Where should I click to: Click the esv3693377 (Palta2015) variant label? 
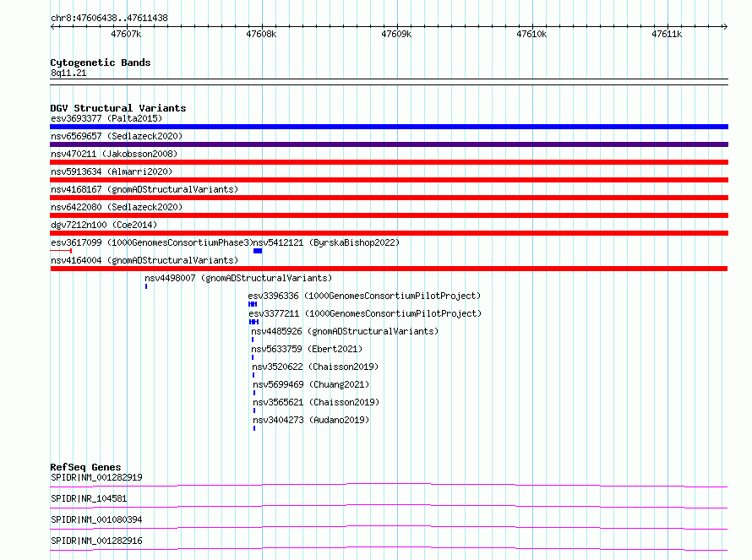pyautogui.click(x=106, y=118)
